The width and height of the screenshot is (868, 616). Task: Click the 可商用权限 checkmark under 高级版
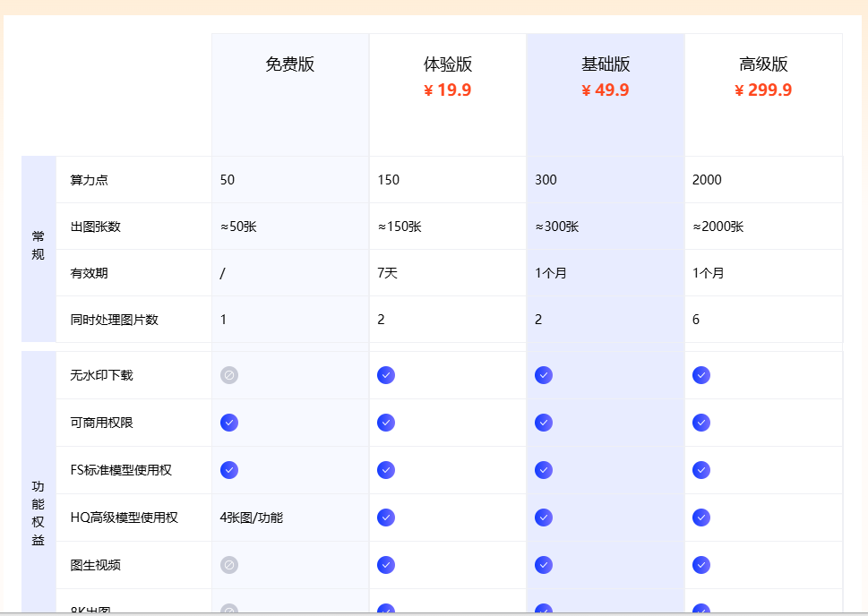coord(701,423)
